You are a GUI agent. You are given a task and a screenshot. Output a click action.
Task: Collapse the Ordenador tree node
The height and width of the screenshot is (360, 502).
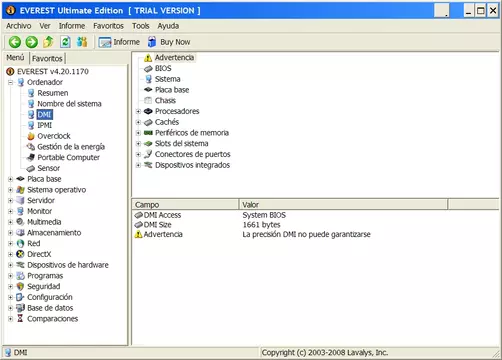pos(11,82)
